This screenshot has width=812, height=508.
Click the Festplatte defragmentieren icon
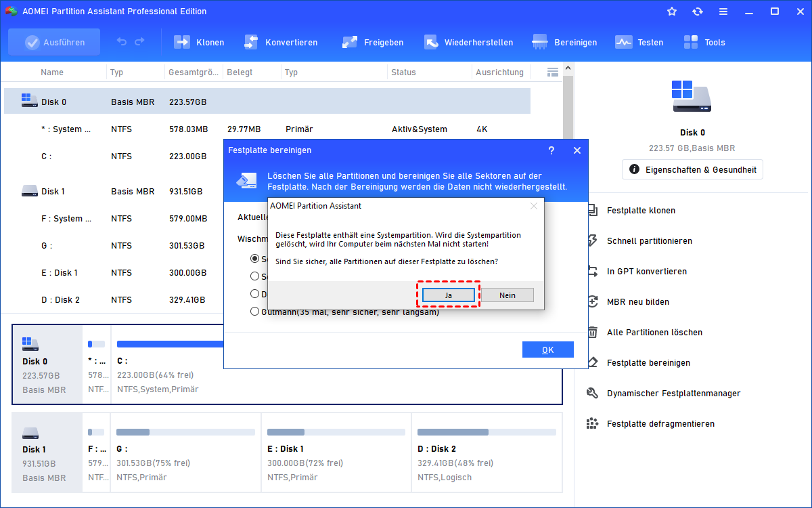pyautogui.click(x=592, y=423)
